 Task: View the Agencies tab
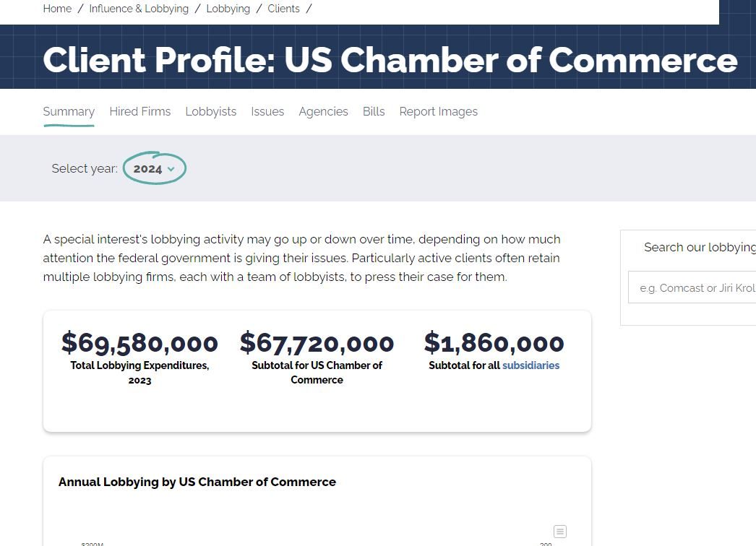coord(323,111)
